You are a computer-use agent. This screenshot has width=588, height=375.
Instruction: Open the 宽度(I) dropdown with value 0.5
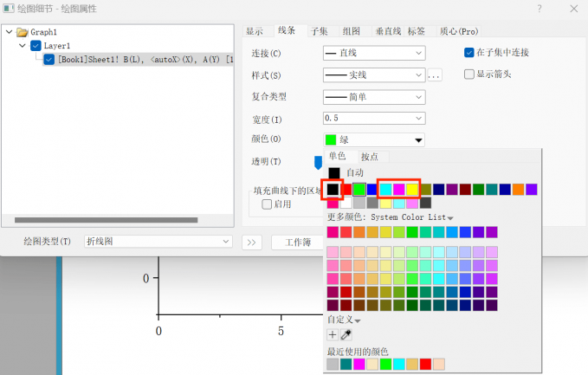coord(374,118)
